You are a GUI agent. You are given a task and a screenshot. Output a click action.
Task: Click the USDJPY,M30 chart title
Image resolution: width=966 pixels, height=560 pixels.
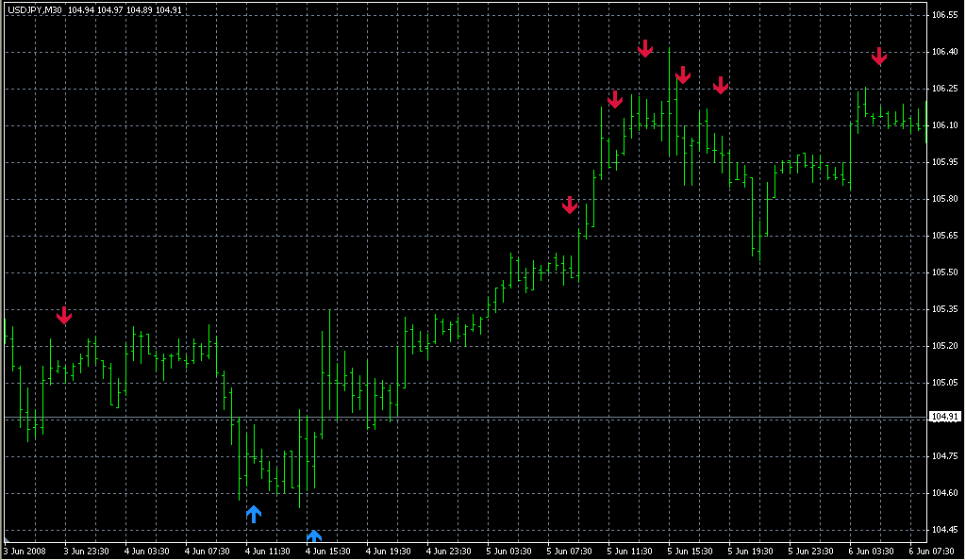pos(35,10)
